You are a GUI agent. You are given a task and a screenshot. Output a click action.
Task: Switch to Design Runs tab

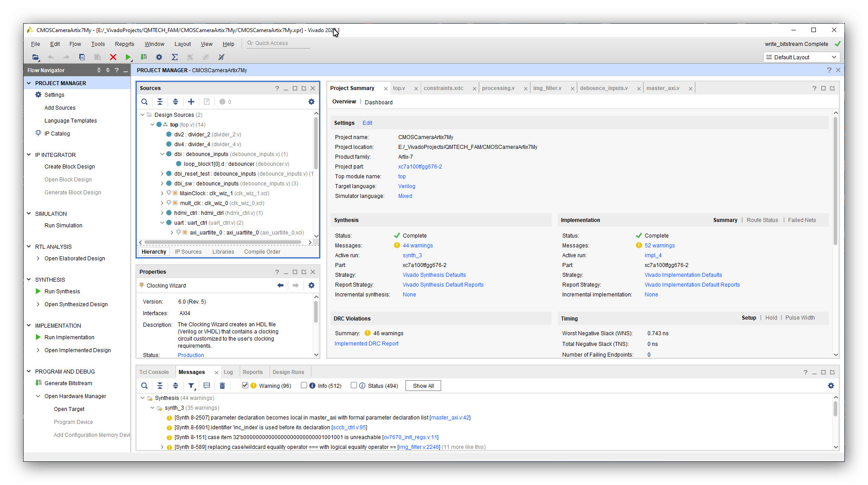point(288,372)
